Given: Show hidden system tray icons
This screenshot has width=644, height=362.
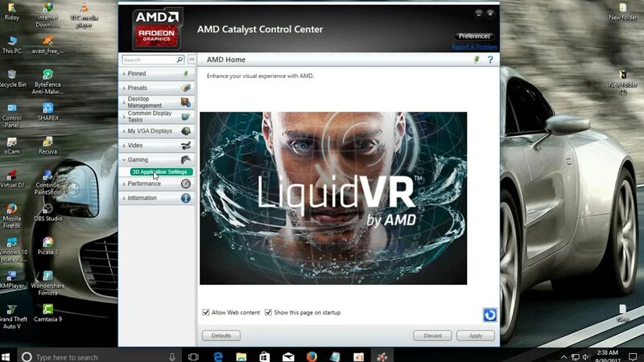Looking at the screenshot, I should [563, 357].
